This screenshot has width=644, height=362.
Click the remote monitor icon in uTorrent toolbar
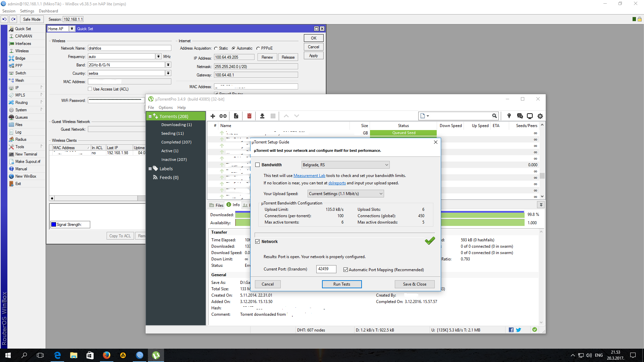click(x=530, y=116)
